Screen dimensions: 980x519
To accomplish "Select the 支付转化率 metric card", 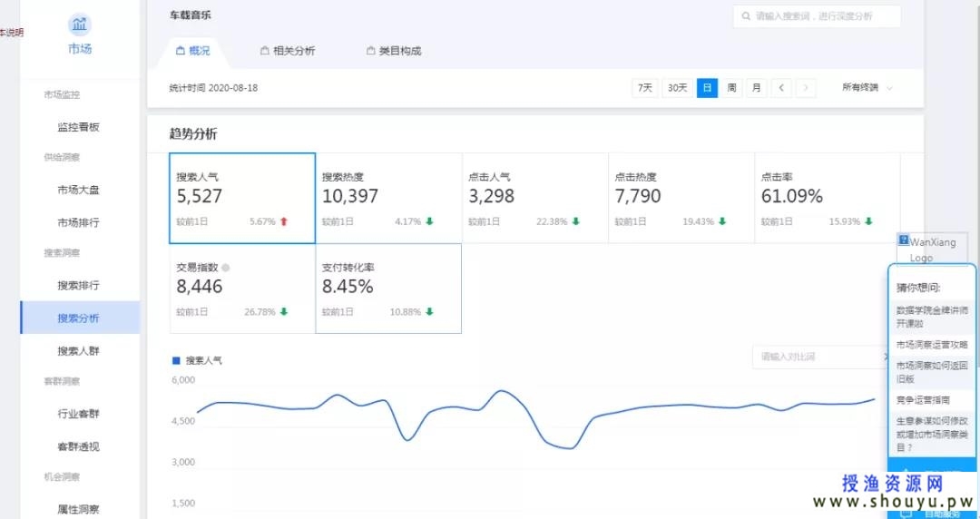I will click(x=387, y=288).
